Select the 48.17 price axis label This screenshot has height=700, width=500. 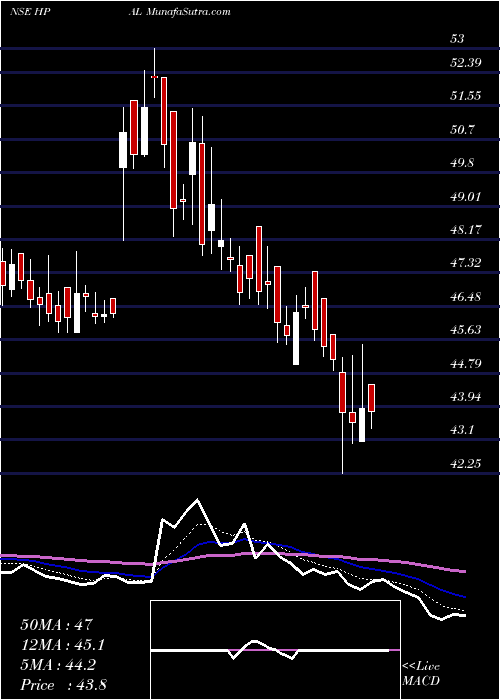coord(465,229)
